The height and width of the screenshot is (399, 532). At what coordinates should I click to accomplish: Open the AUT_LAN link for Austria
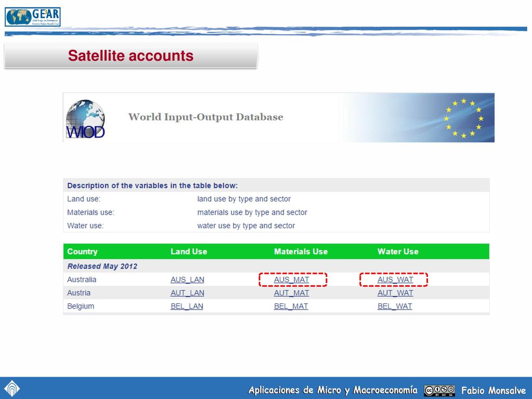click(x=187, y=293)
